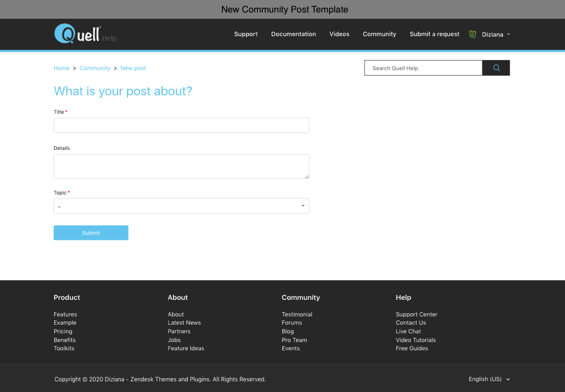The width and height of the screenshot is (565, 392).
Task: Click the Home breadcrumb link
Action: click(61, 68)
